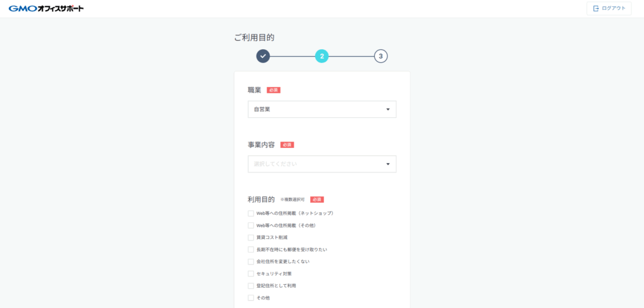The image size is (644, 308).
Task: Check 会社住所を変更したくない option
Action: click(x=251, y=261)
